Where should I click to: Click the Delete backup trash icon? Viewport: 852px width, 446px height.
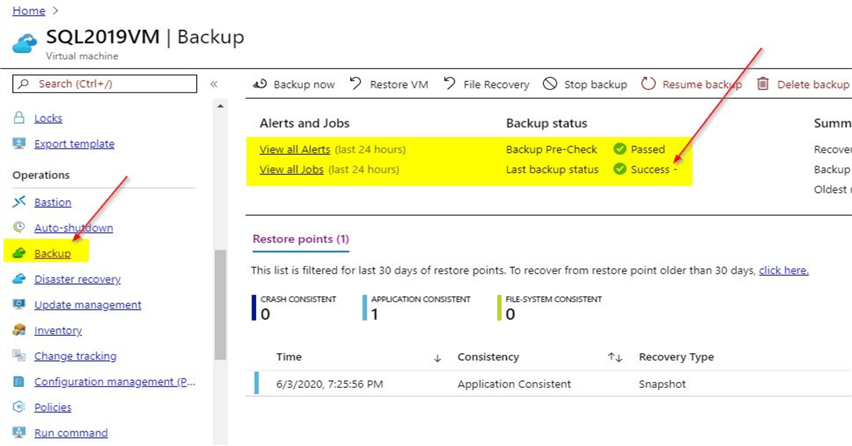click(x=763, y=84)
